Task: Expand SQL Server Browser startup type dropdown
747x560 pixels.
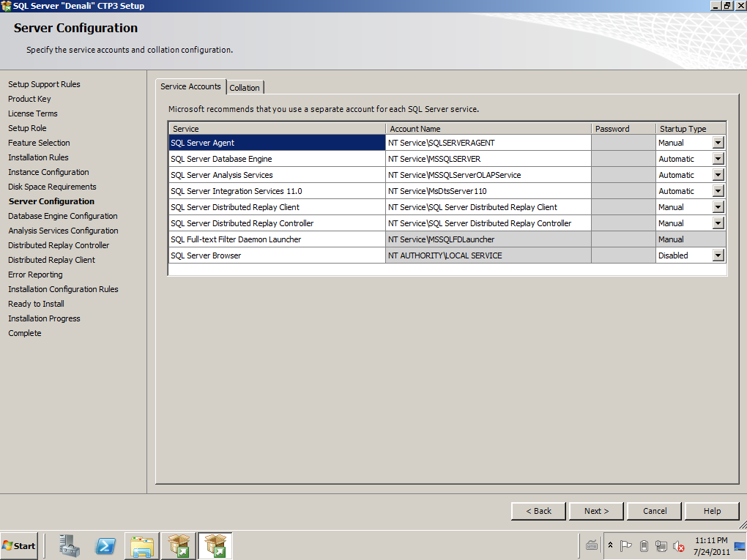Action: 718,255
